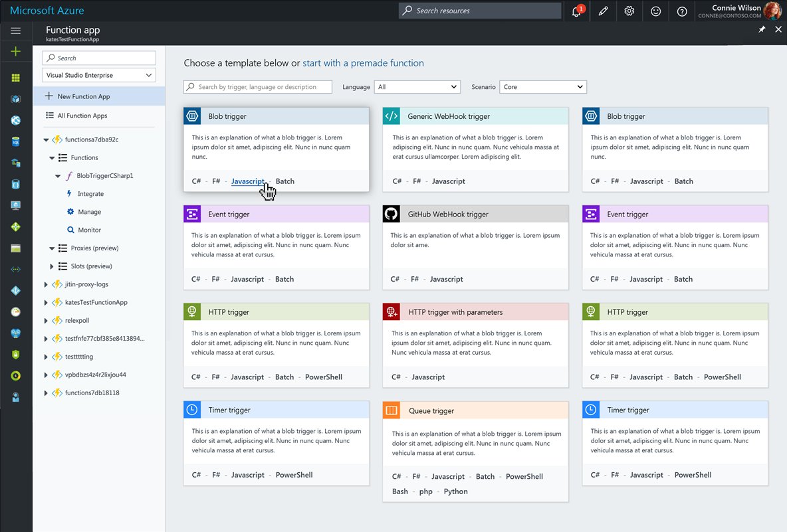Image resolution: width=787 pixels, height=532 pixels.
Task: Click the Generic WebHook trigger code icon
Action: tap(391, 116)
